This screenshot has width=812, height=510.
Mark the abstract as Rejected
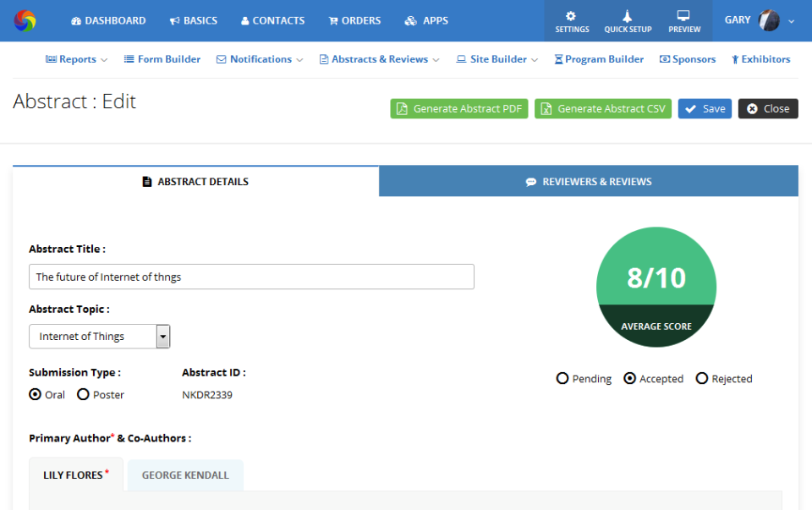[x=701, y=378]
